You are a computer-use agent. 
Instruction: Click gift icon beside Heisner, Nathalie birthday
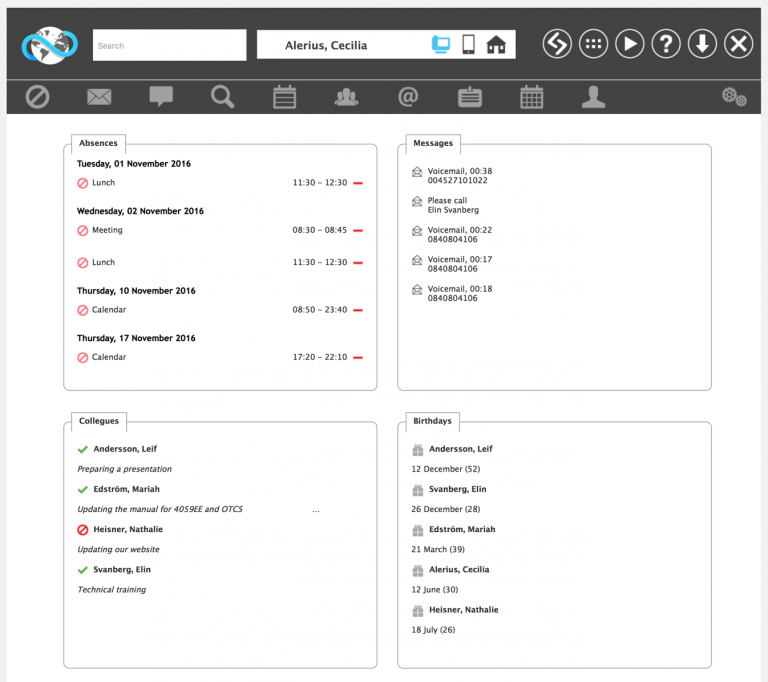[418, 610]
